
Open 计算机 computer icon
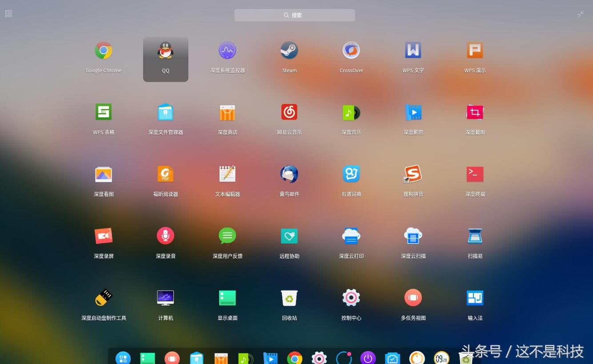(x=165, y=298)
